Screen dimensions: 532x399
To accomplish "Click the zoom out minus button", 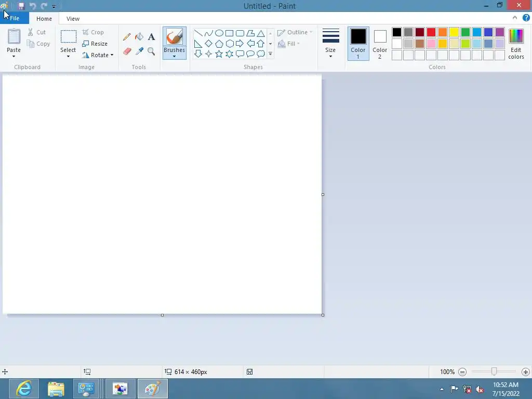I will (462, 372).
